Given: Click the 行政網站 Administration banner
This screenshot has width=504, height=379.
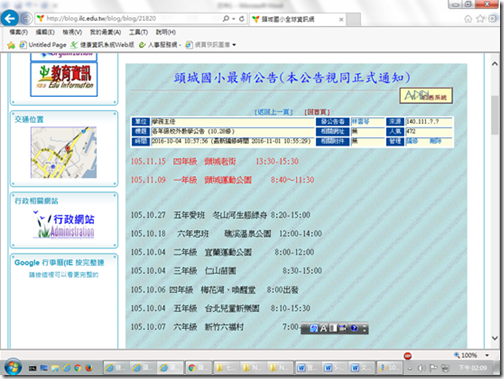Looking at the screenshot, I should 64,224.
